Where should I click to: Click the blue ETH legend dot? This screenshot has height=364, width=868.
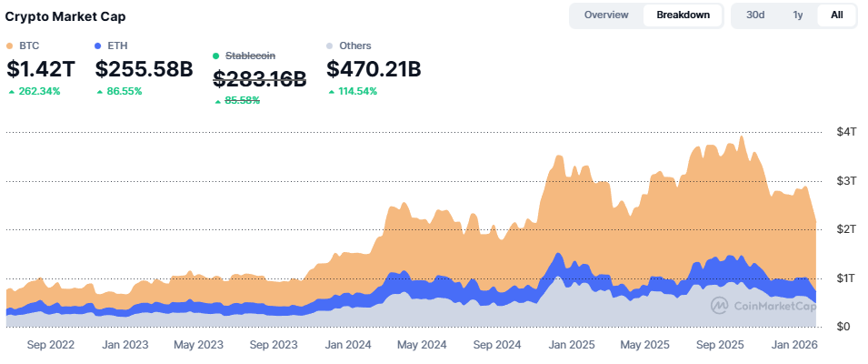point(99,45)
